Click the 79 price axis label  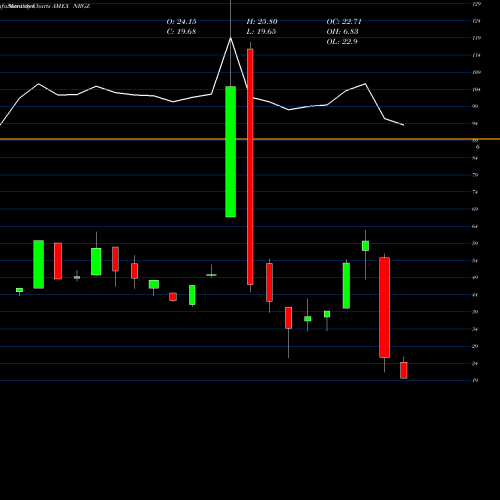click(x=475, y=175)
